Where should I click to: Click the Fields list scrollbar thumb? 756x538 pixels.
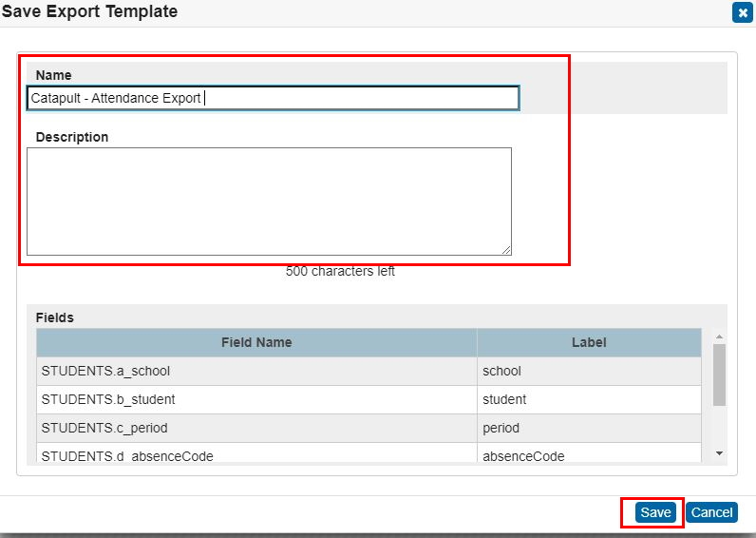719,375
